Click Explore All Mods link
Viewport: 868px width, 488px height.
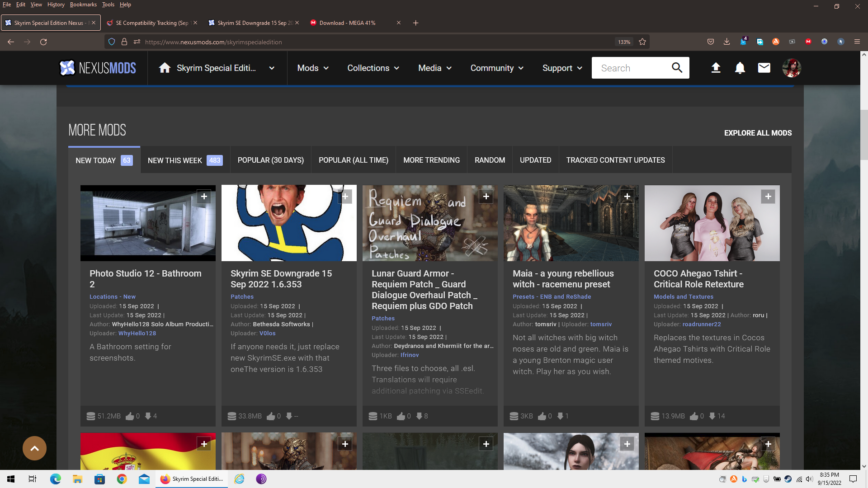(x=758, y=133)
